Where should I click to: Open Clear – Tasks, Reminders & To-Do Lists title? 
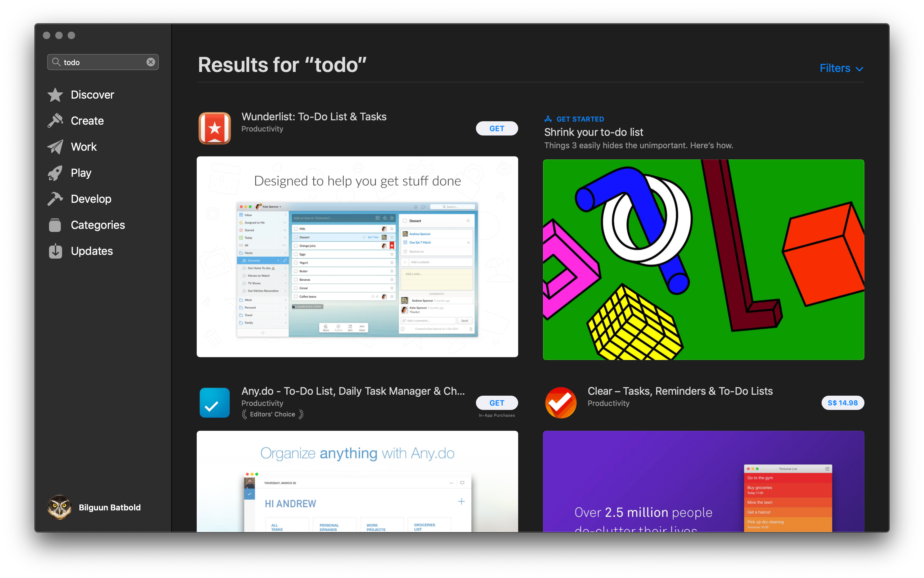(x=680, y=391)
